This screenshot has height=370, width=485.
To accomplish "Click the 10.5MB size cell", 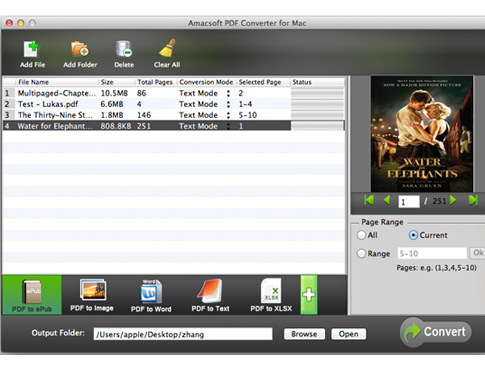I will [114, 93].
